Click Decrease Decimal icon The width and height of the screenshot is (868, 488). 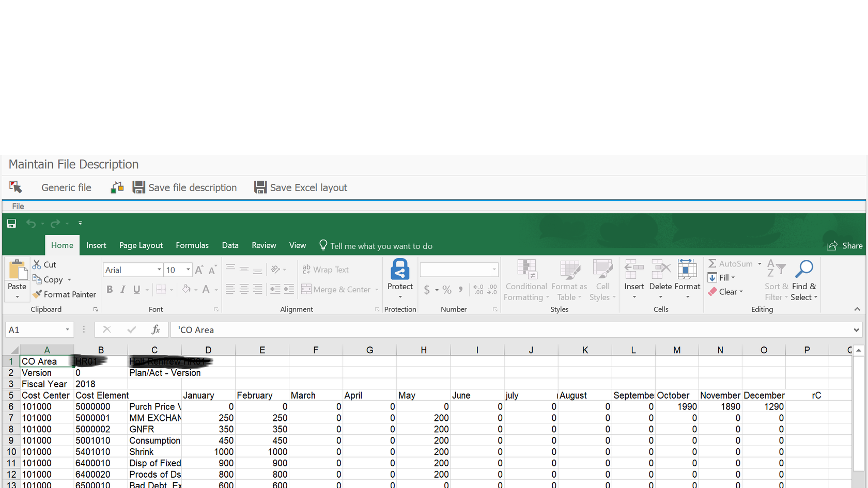coord(492,290)
